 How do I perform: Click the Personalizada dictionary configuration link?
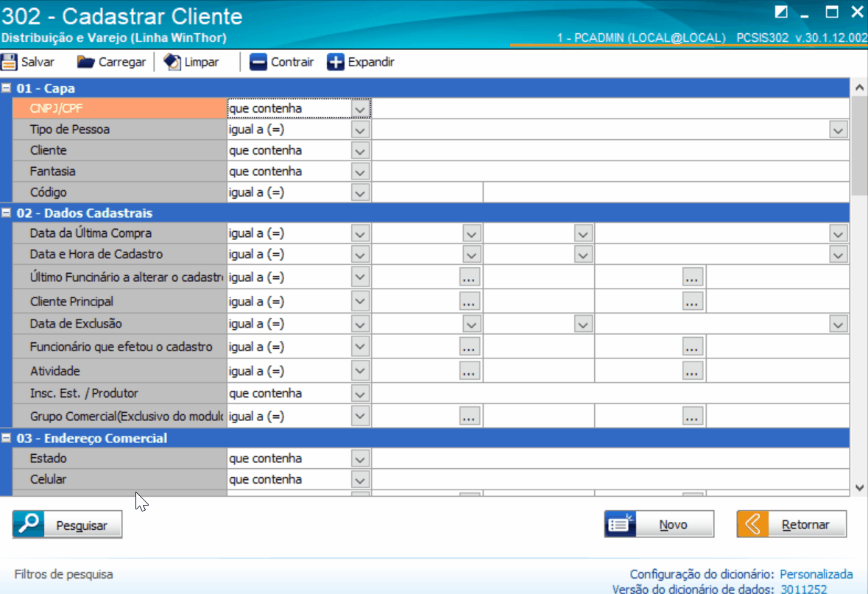point(816,574)
